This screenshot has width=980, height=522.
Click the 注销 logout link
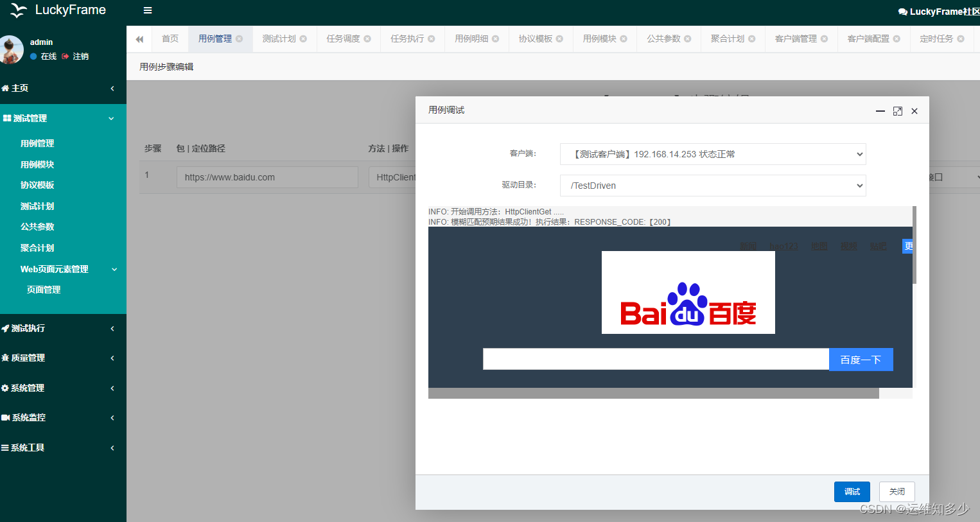pyautogui.click(x=81, y=57)
